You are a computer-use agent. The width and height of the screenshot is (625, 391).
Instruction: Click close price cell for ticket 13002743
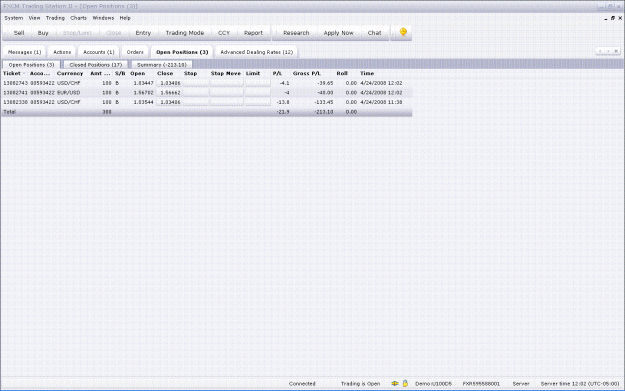(169, 83)
